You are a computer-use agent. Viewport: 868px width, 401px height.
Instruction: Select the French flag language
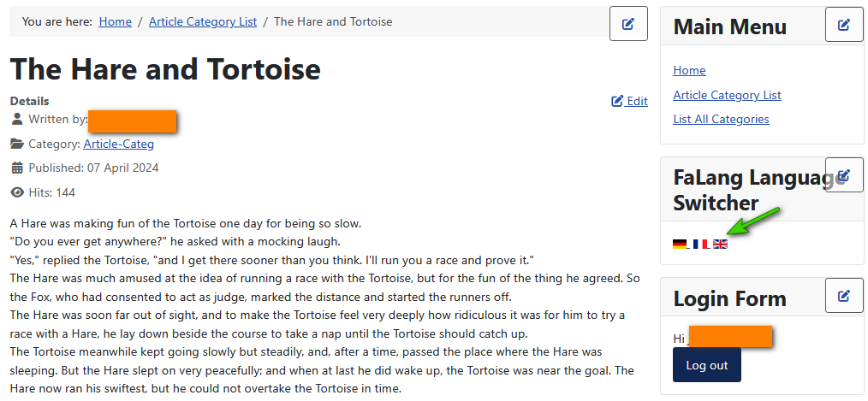(x=700, y=244)
